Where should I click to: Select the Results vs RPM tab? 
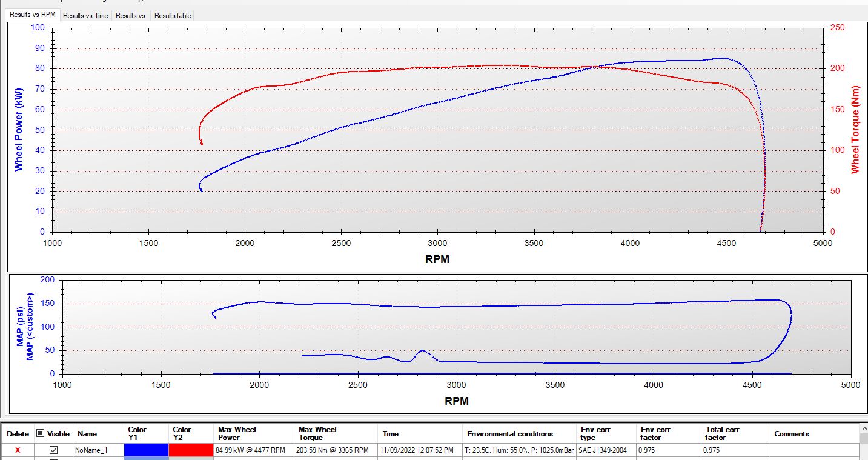tap(33, 14)
